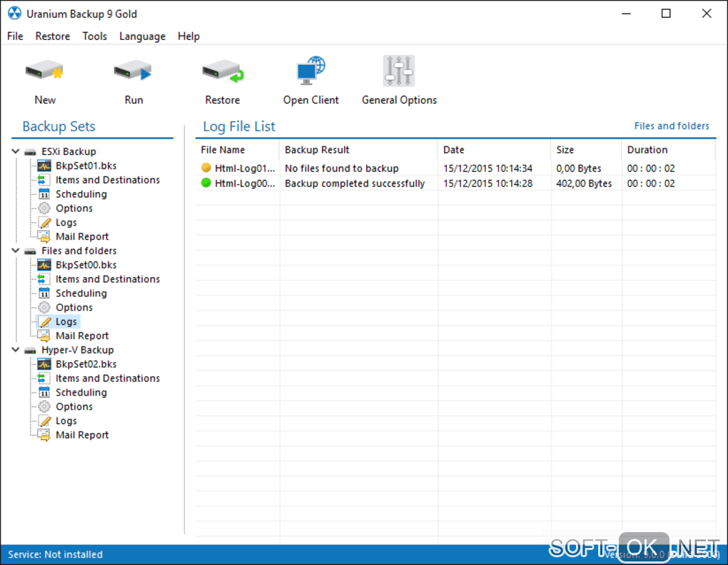The width and height of the screenshot is (728, 565).
Task: Click the 402,00 Bytes size cell
Action: pyautogui.click(x=584, y=184)
